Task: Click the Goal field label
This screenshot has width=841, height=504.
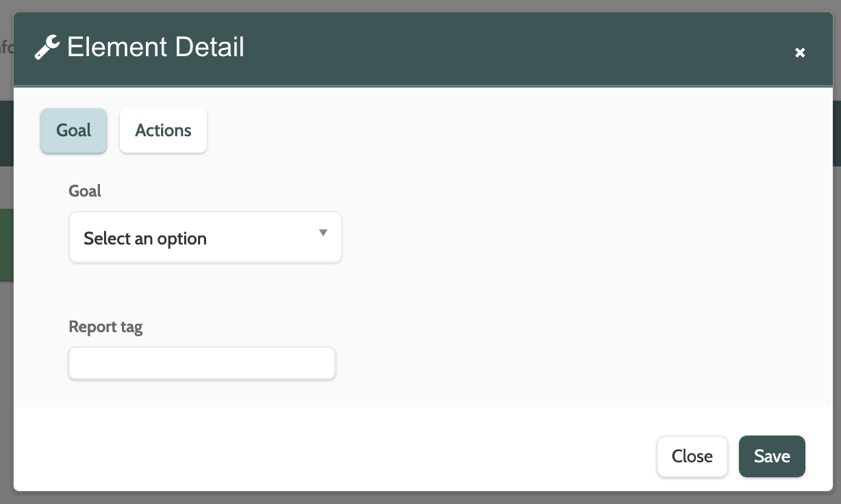Action: (85, 191)
